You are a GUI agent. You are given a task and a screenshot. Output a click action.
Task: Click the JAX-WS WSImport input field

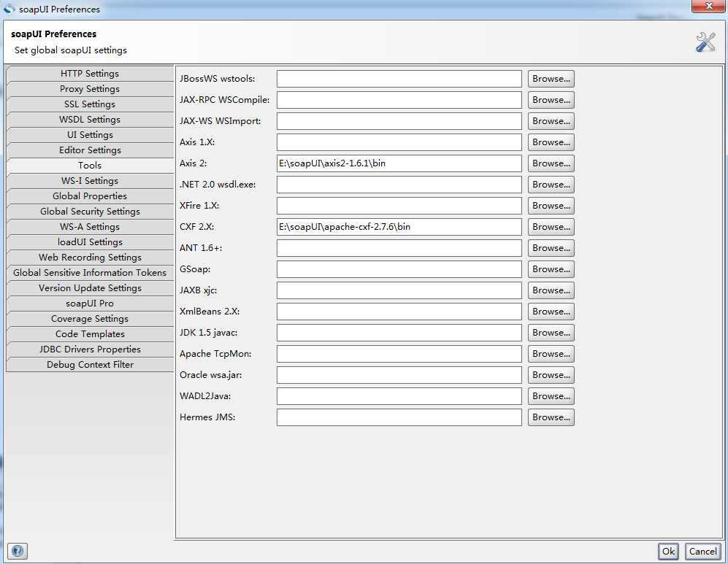(399, 121)
